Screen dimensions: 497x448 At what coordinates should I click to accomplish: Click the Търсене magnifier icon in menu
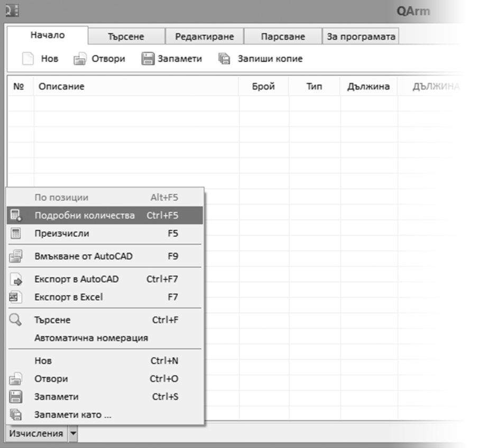(16, 320)
